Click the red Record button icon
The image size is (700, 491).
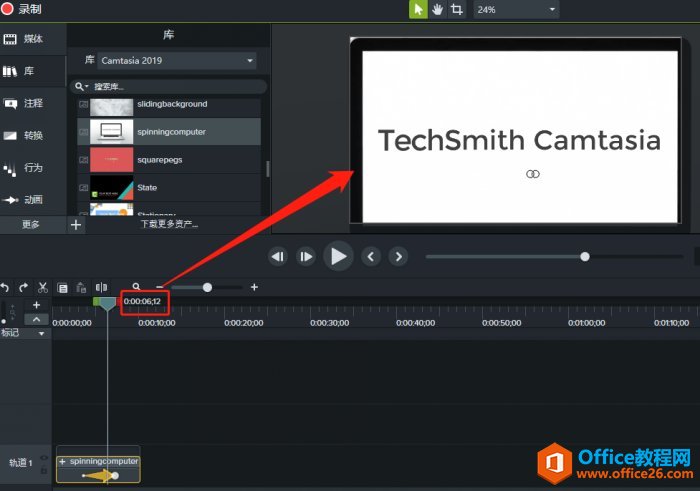point(7,8)
